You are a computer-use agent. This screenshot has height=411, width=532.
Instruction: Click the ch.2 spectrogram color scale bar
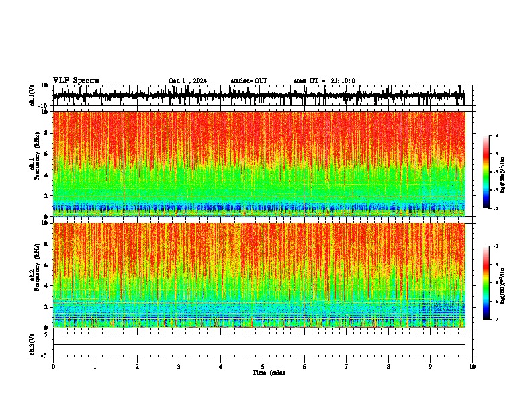coord(486,283)
